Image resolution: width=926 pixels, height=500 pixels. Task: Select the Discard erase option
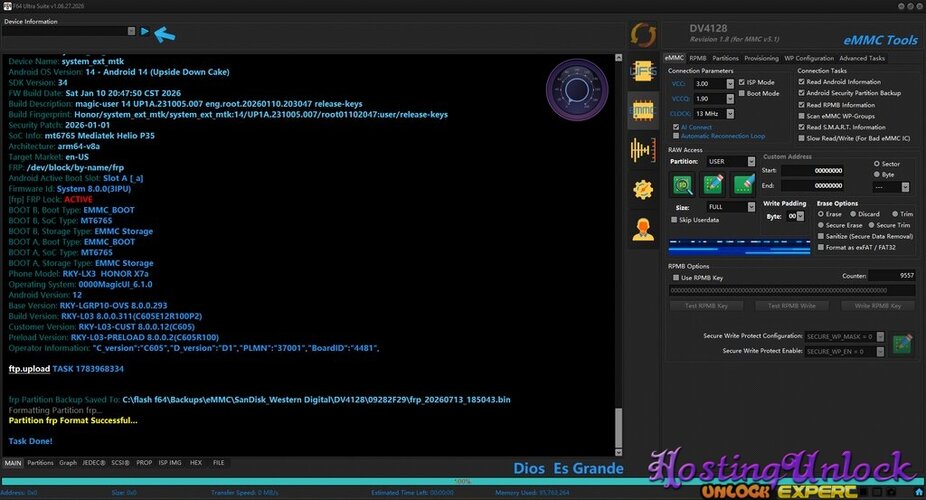pos(853,214)
